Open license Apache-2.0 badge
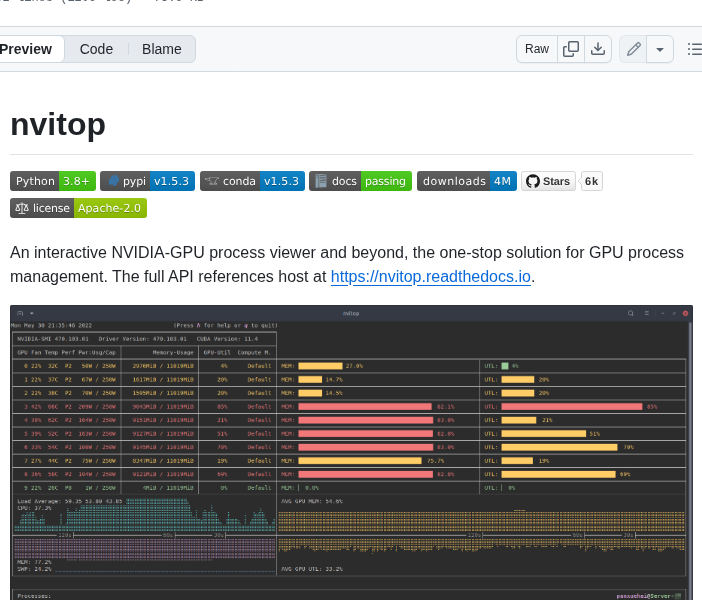The image size is (702, 600). pos(78,208)
